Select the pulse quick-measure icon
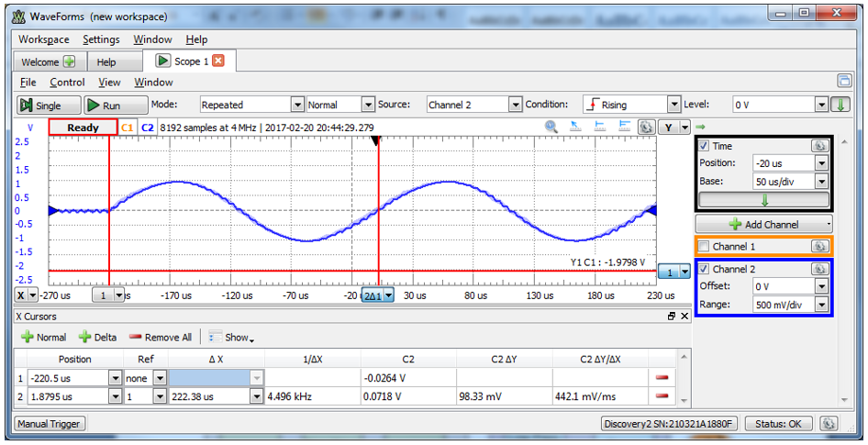 point(624,127)
